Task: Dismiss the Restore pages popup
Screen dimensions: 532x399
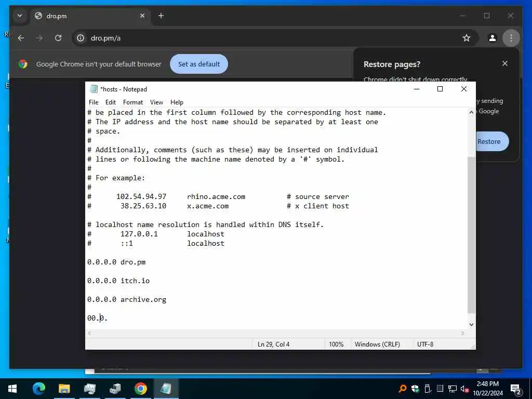Action: click(x=505, y=63)
